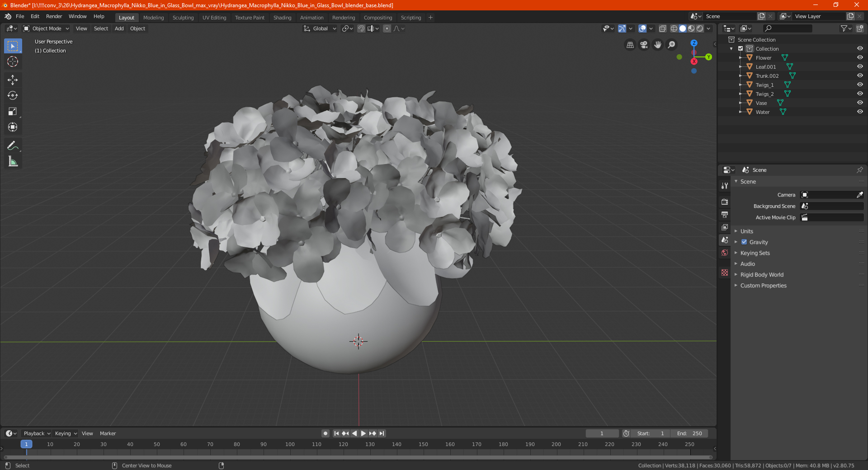This screenshot has width=868, height=470.
Task: Select the Annotate pencil tool
Action: coord(13,146)
